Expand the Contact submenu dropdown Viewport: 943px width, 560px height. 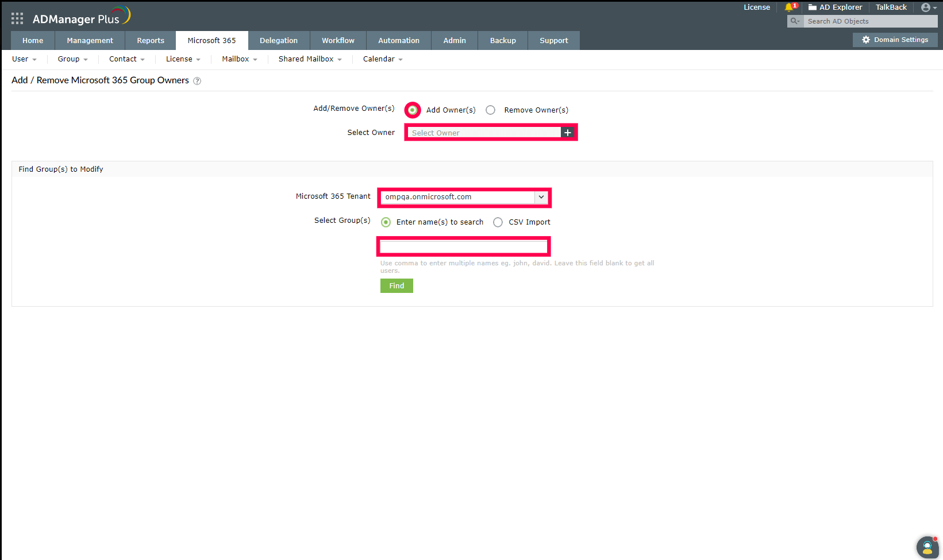click(127, 59)
